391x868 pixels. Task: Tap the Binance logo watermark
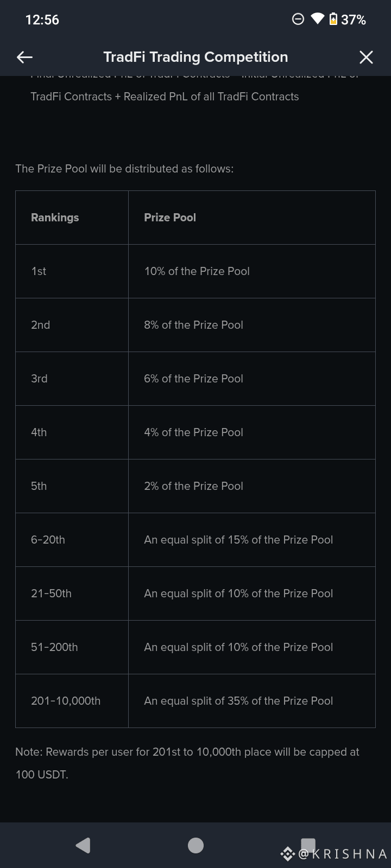pos(287,854)
